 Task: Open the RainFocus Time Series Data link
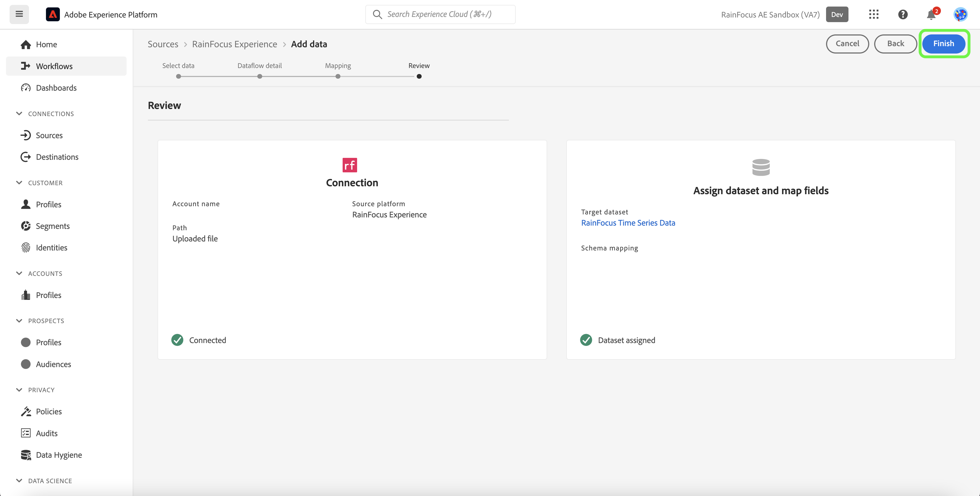tap(628, 223)
